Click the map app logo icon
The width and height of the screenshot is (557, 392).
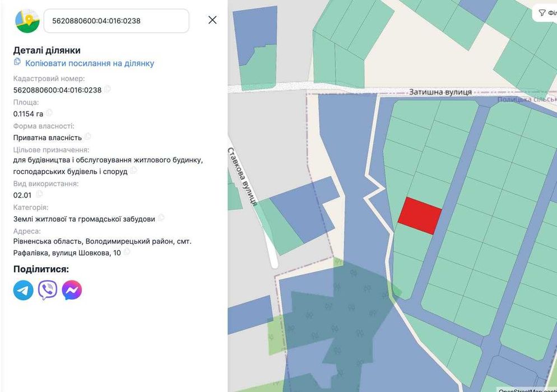27,21
